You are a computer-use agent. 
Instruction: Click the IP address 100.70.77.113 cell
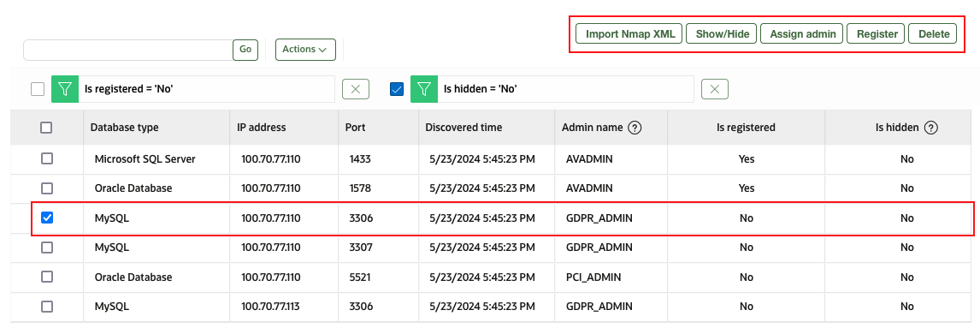click(x=270, y=307)
